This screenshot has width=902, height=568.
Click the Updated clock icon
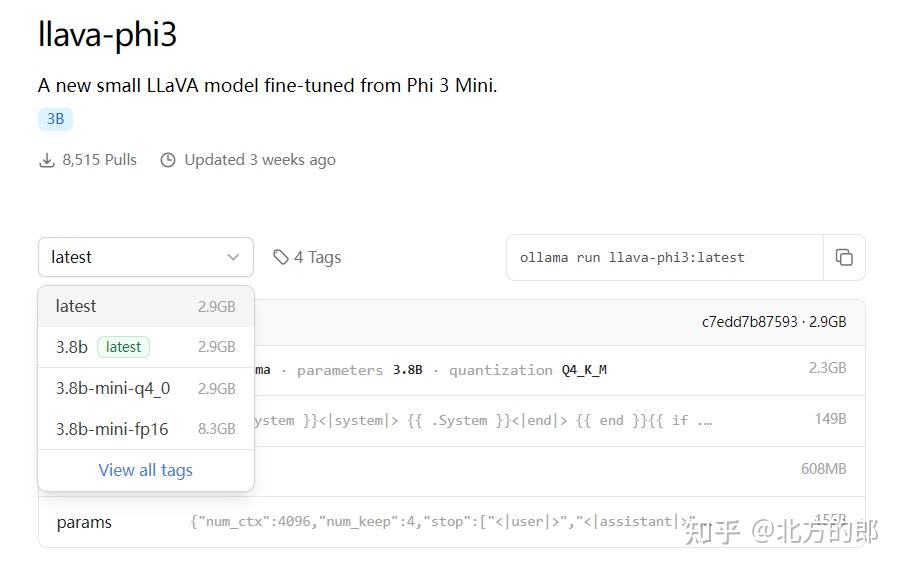tap(168, 160)
